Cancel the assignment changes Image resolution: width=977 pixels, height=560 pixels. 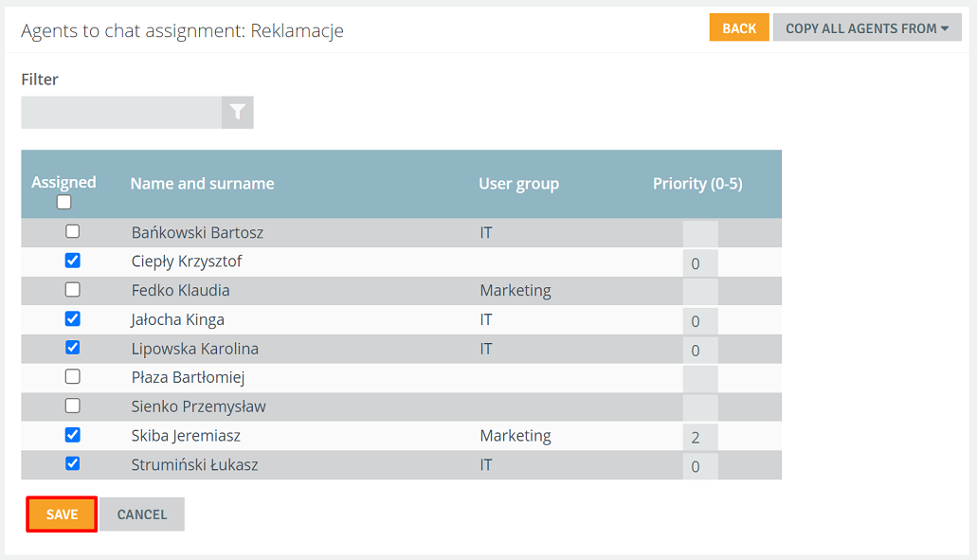[x=142, y=514]
